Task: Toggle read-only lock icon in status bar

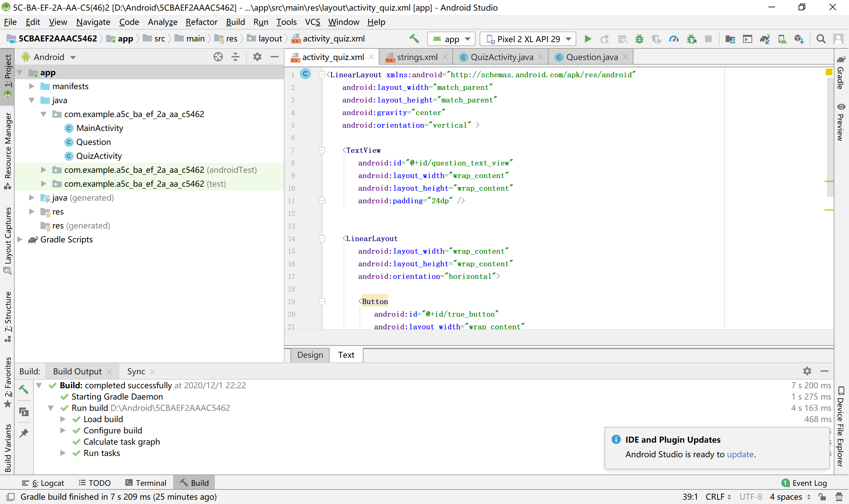Action: (x=822, y=496)
